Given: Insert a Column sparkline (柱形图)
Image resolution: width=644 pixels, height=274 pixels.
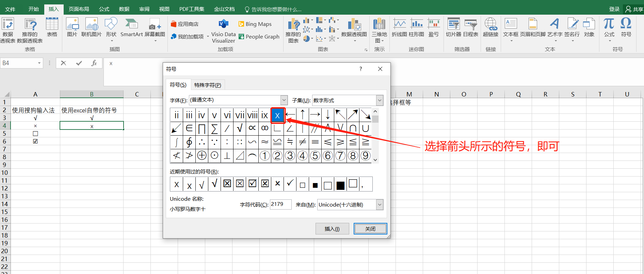Looking at the screenshot, I should [x=416, y=27].
